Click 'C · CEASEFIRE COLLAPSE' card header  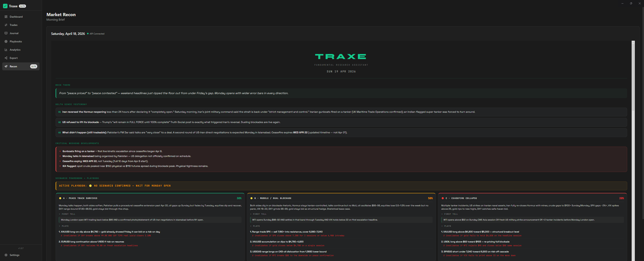461,198
